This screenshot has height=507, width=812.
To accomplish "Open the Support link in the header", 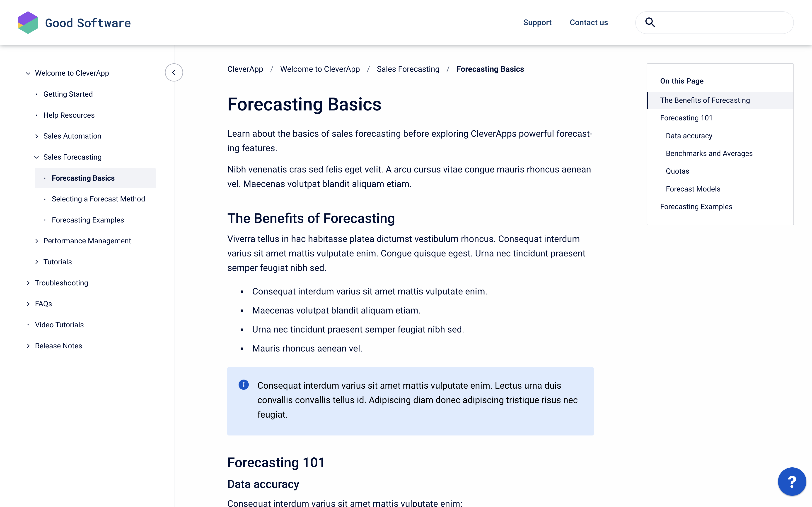I will coord(537,22).
